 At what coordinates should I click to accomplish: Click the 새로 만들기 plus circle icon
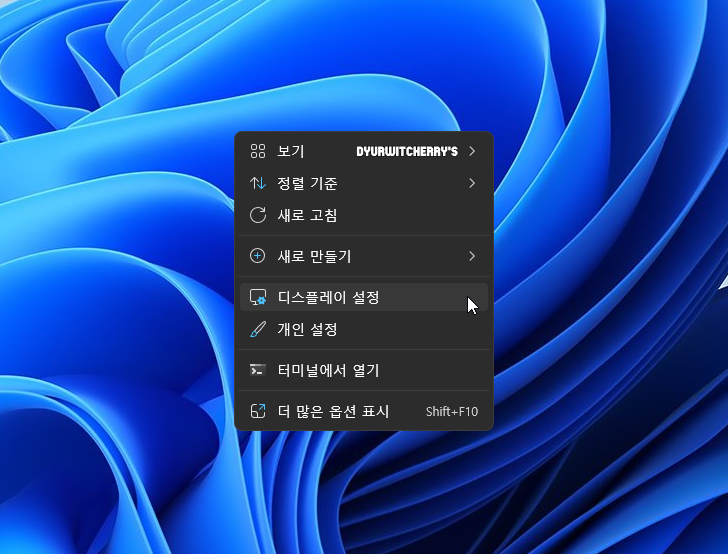(258, 256)
